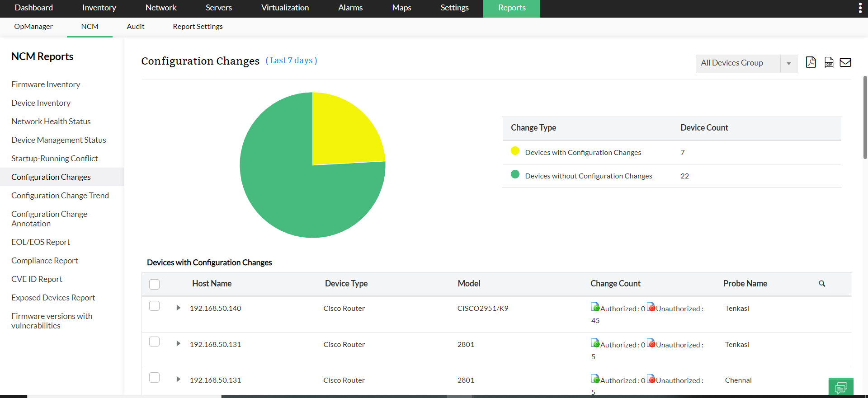Open the Virtualization menu
This screenshot has height=398, width=868.
(285, 8)
